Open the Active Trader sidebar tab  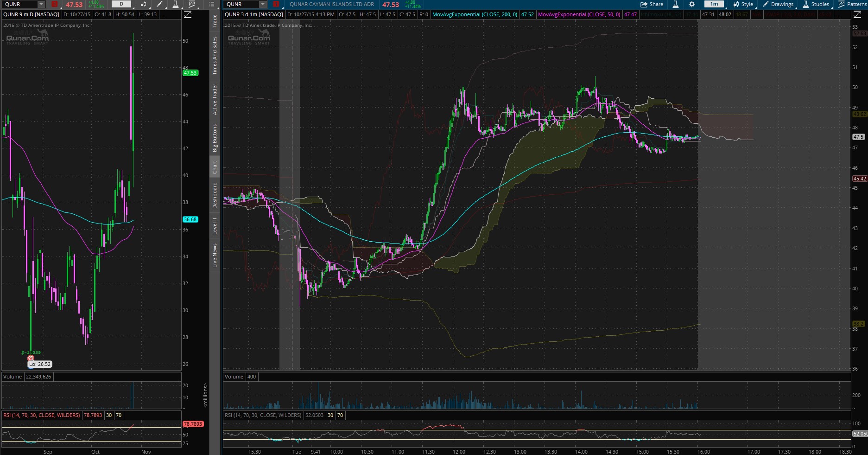tap(215, 99)
